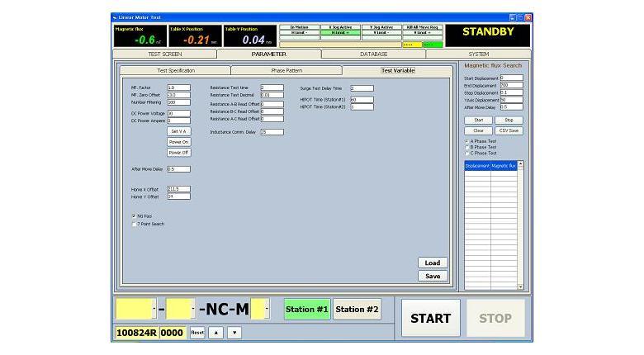Click the MF. Factor input field
This screenshot has height=355, width=644.
[178, 88]
